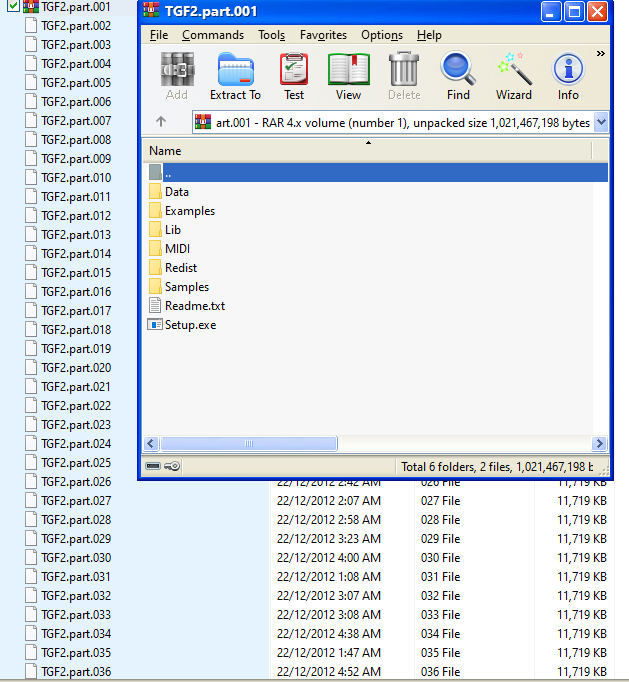Select the Setup.exe file
Viewport: 629px width, 682px height.
point(190,325)
